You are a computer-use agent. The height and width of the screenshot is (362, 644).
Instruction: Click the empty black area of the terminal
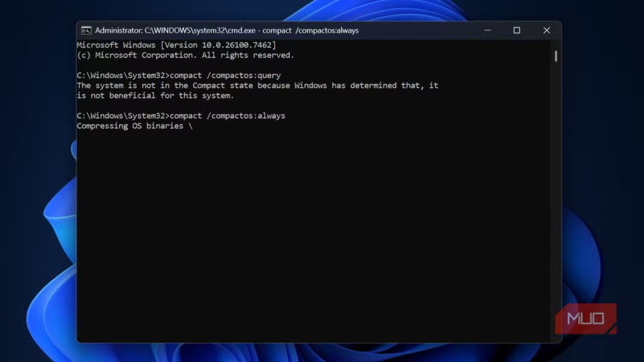click(314, 239)
